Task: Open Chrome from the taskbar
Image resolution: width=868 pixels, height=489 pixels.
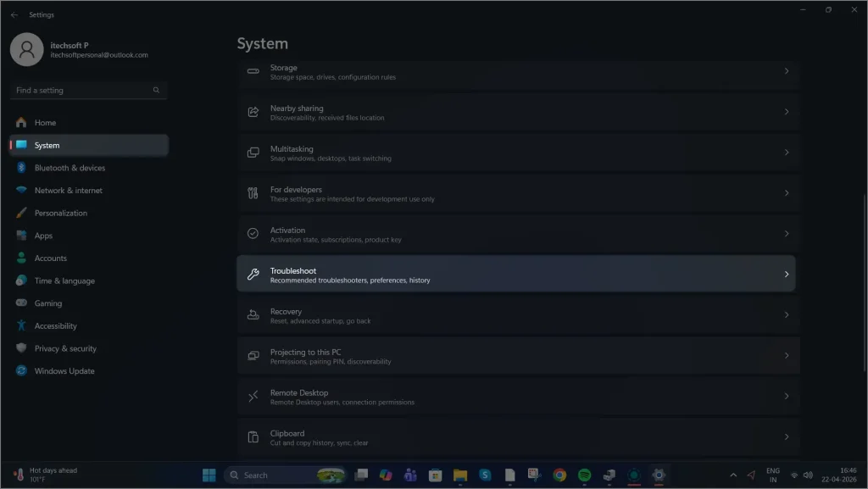Action: pyautogui.click(x=558, y=475)
